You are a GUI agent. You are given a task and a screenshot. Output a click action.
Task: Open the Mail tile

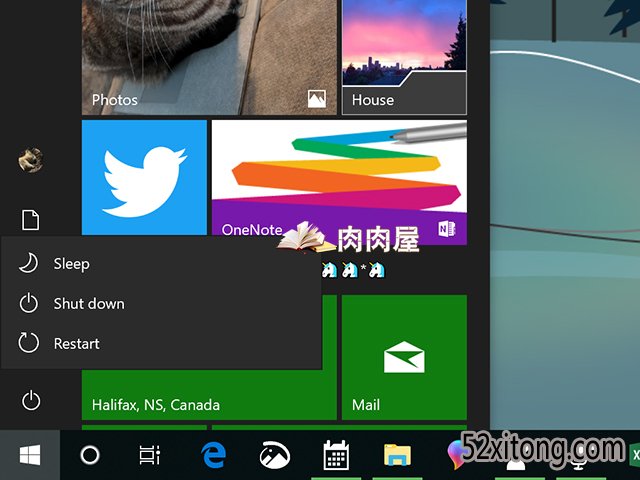click(404, 357)
